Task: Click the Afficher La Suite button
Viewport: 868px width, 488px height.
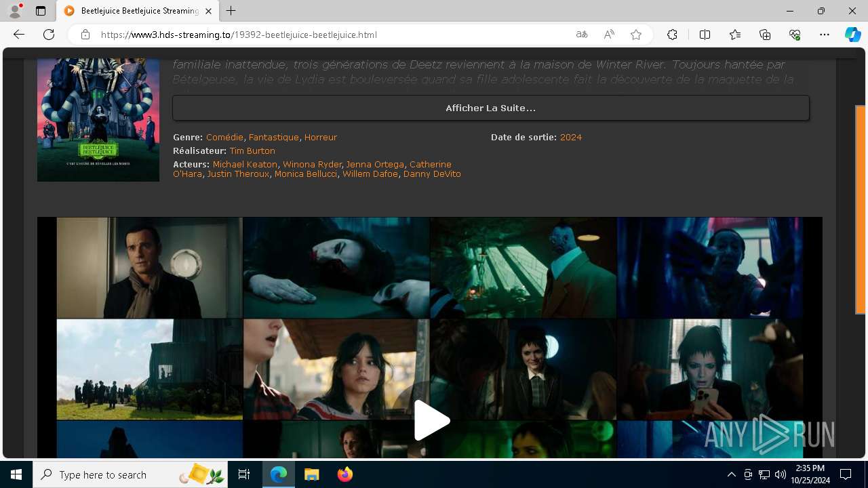Action: pyautogui.click(x=490, y=108)
